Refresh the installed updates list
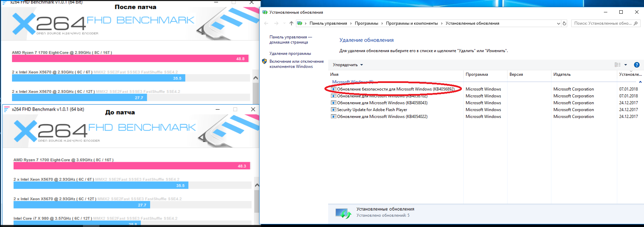This screenshot has height=227, width=644. 564,23
